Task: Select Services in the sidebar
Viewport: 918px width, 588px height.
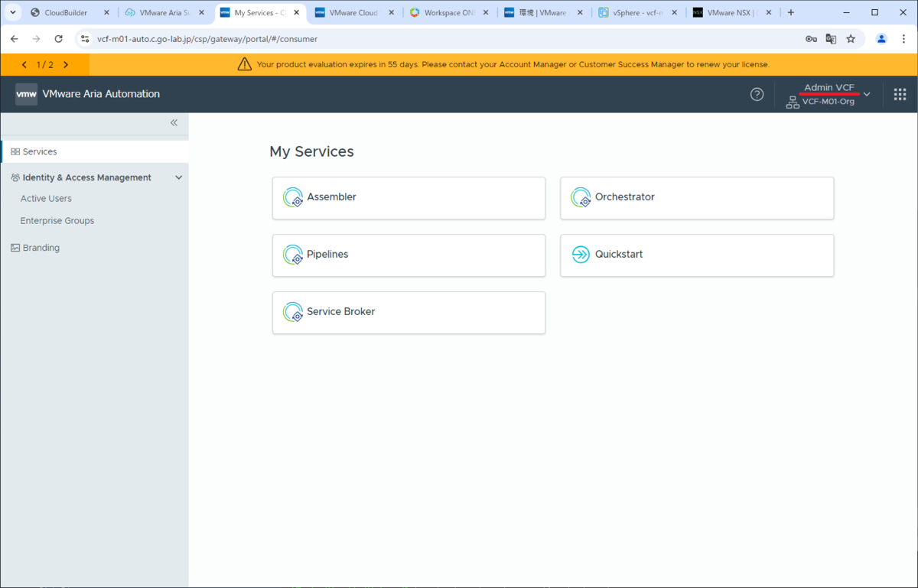Action: tap(95, 151)
